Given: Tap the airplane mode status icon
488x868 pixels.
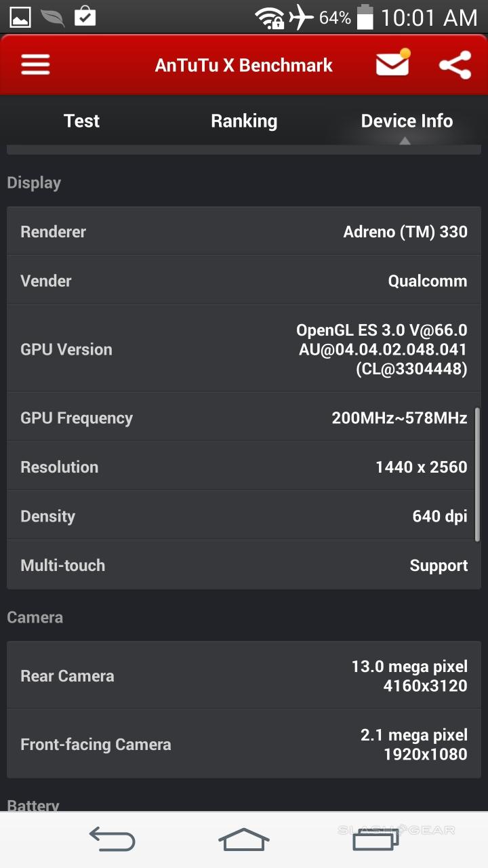Looking at the screenshot, I should coord(301,18).
